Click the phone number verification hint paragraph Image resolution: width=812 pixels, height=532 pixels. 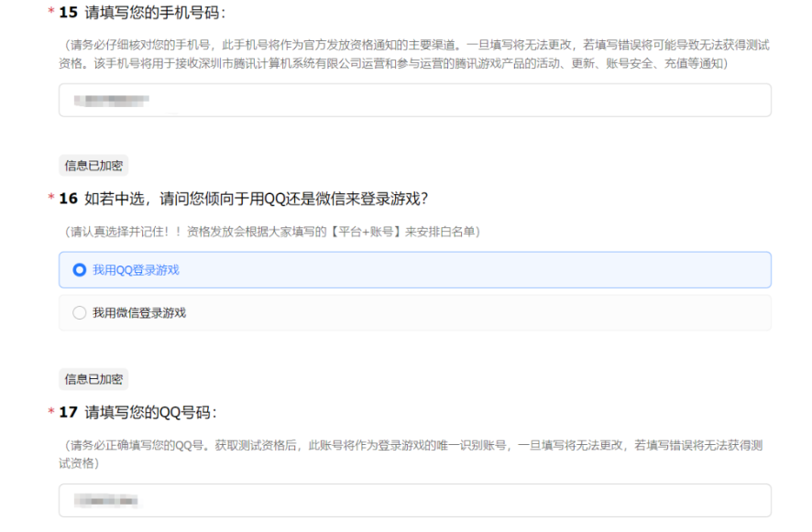(x=414, y=54)
